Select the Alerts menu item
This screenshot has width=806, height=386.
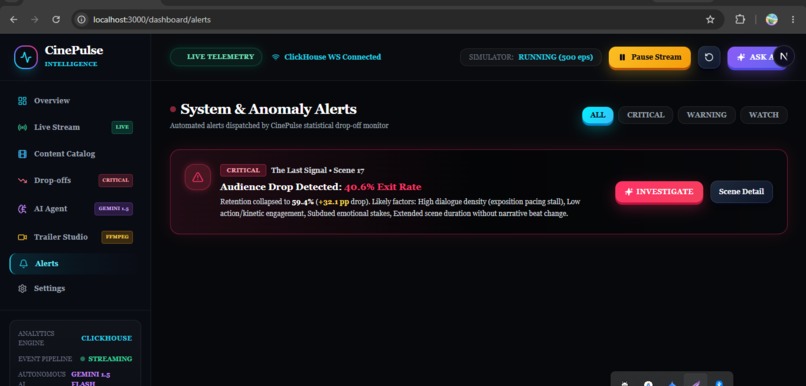[75, 264]
